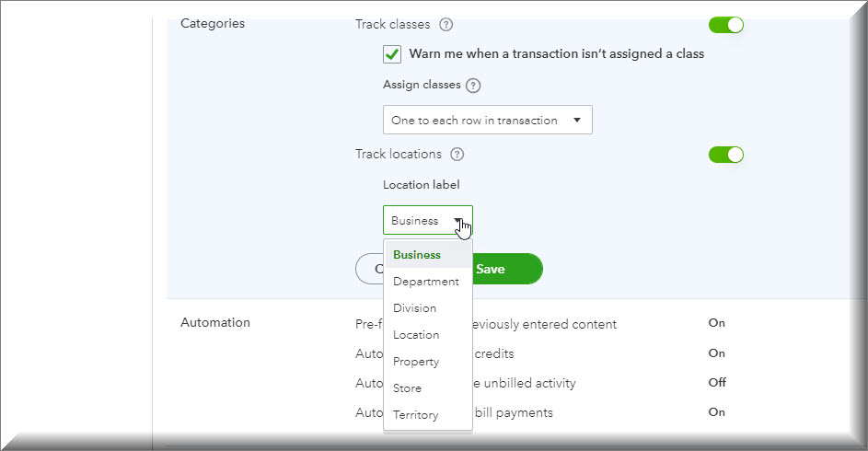Pick Division from the dropdown options
The image size is (868, 451).
pyautogui.click(x=414, y=308)
